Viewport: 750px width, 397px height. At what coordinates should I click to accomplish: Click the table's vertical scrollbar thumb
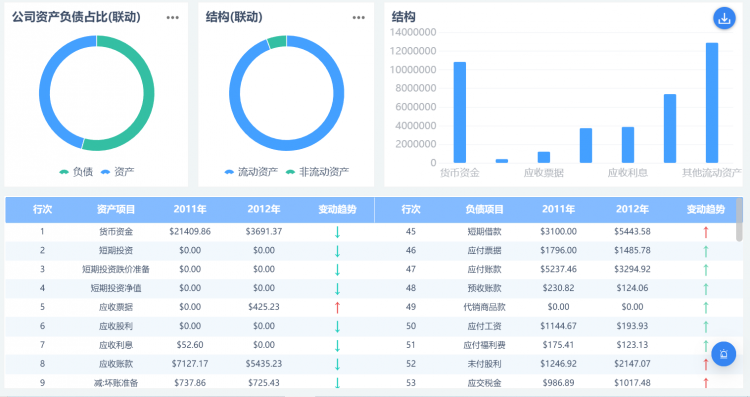pyautogui.click(x=739, y=219)
